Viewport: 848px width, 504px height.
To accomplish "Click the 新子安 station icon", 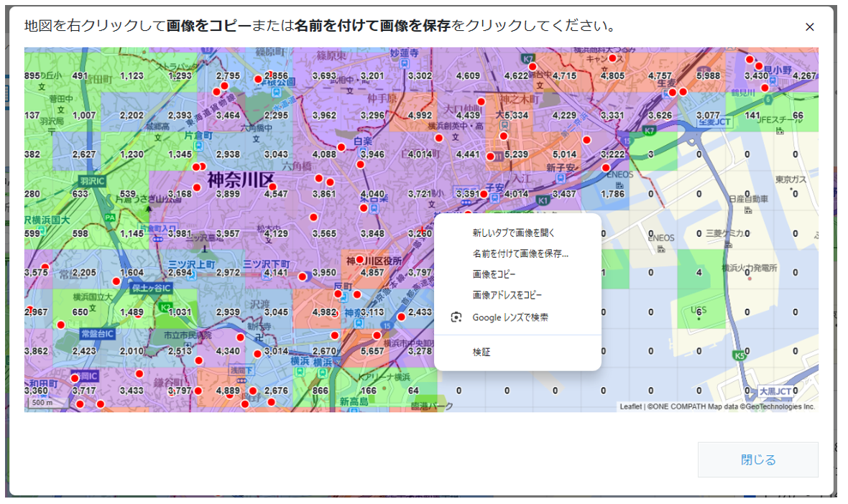I will point(561,178).
